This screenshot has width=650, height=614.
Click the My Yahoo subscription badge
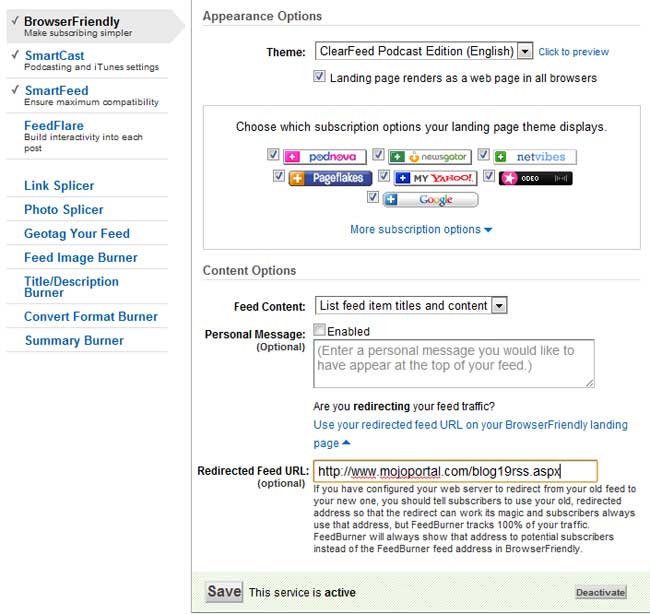[x=432, y=178]
